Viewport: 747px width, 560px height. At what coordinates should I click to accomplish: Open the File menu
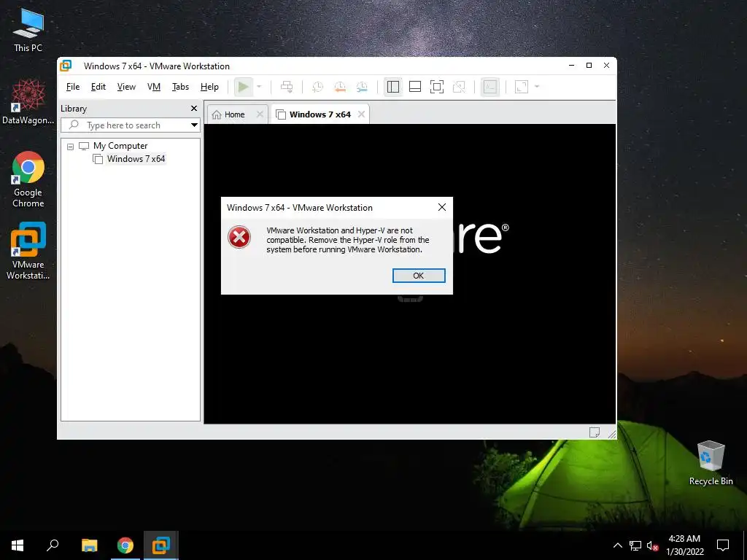click(73, 87)
